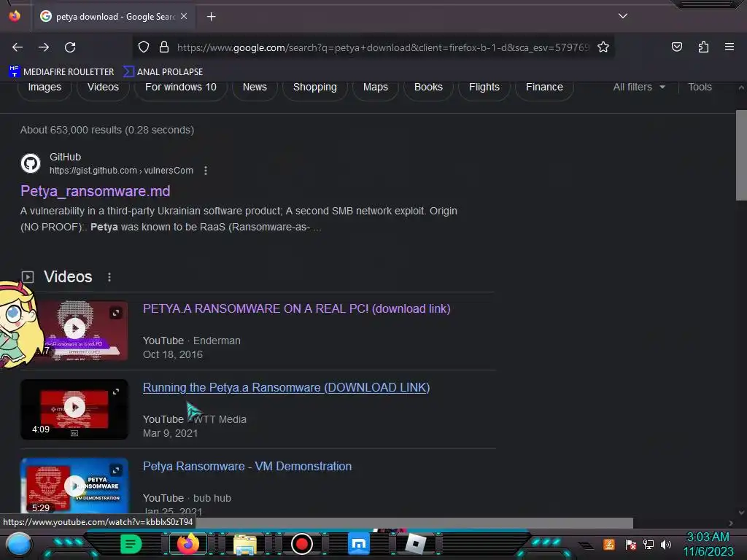
Task: Click the Firefox taskbar icon
Action: tap(188, 544)
